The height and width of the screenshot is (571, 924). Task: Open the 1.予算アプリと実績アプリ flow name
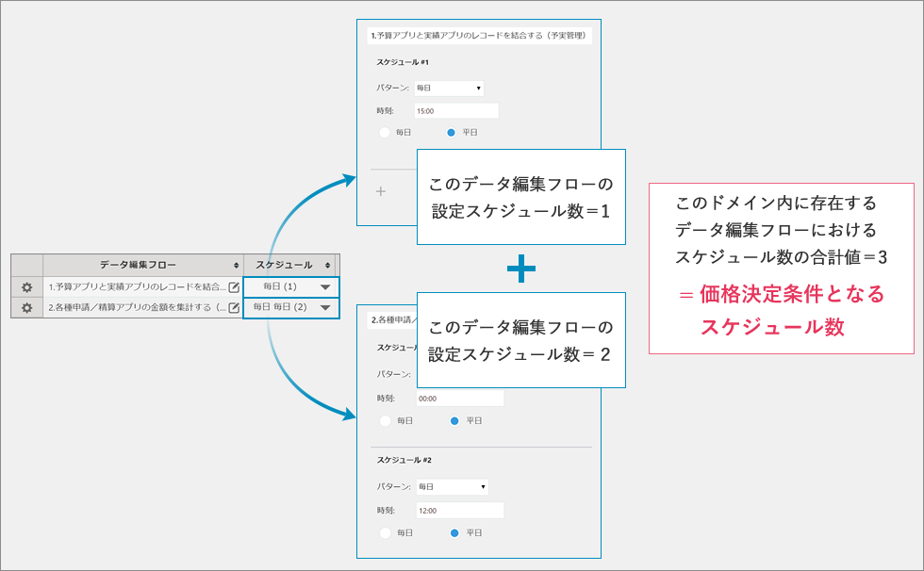[x=137, y=287]
